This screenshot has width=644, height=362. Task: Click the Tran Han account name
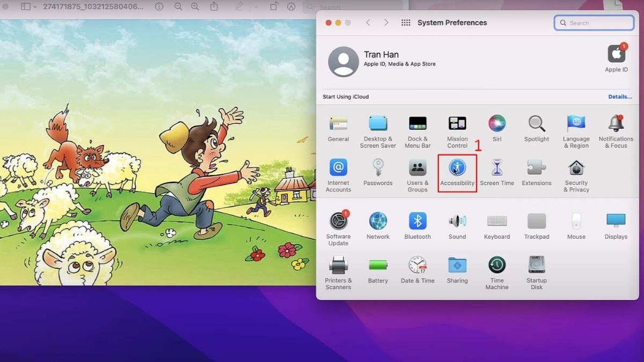point(381,55)
